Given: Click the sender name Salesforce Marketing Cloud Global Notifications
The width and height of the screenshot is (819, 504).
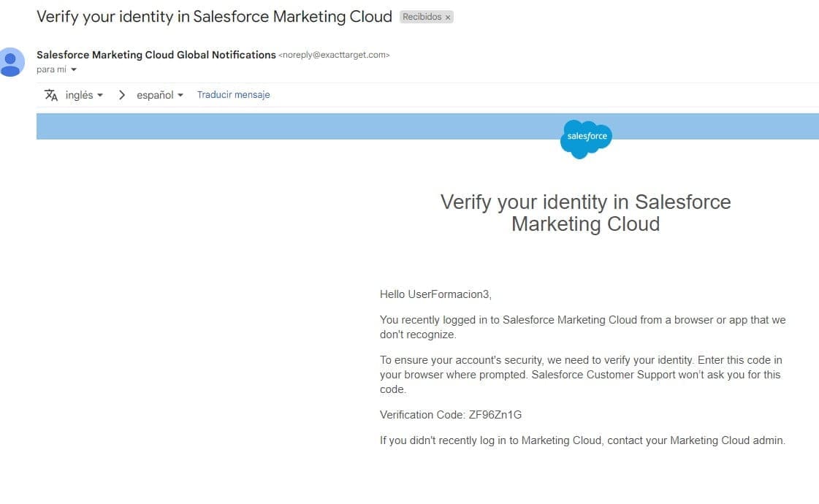Looking at the screenshot, I should point(156,55).
